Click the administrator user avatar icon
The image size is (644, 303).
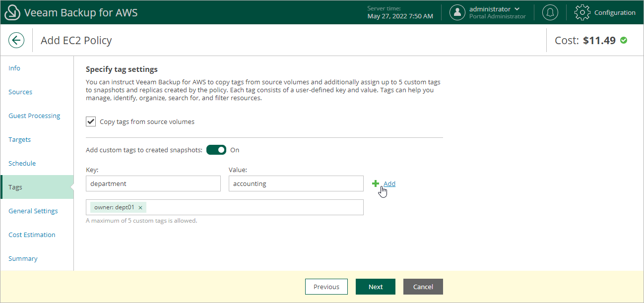457,12
